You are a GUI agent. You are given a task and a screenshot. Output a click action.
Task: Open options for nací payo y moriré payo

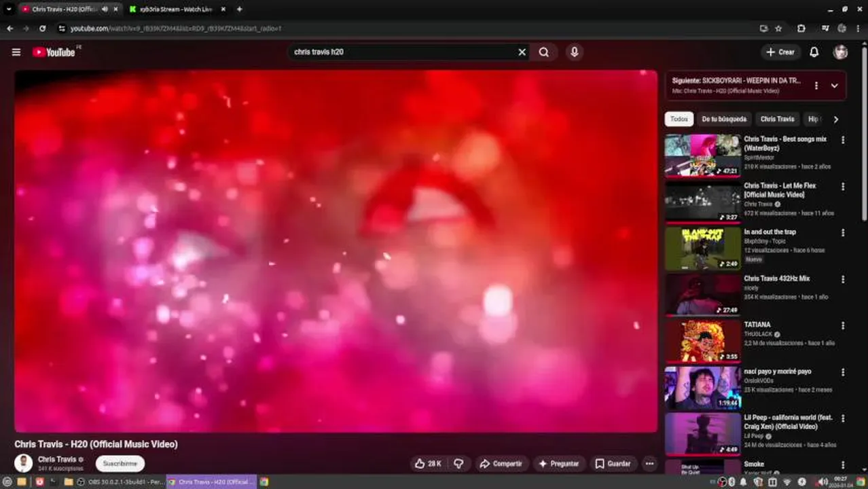coord(843,372)
